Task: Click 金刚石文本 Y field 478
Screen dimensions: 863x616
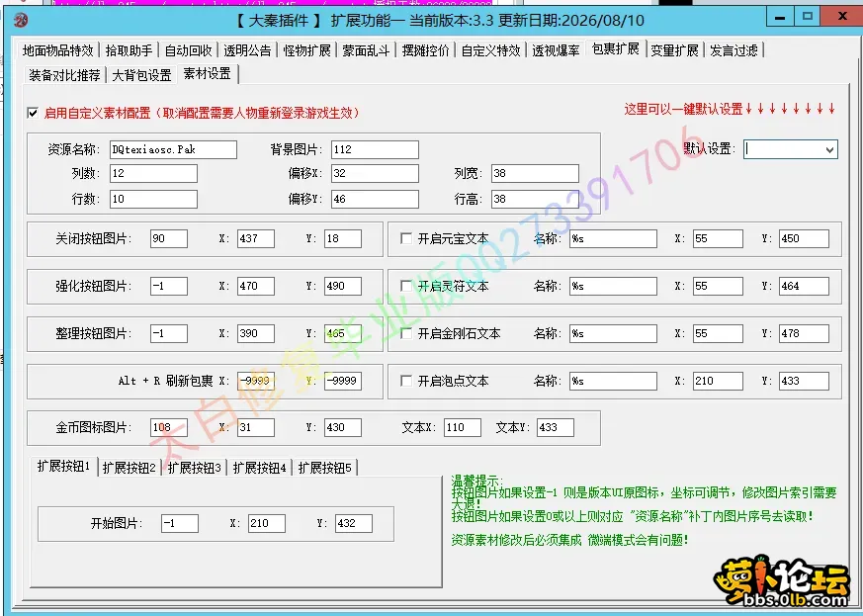Action: [x=804, y=333]
